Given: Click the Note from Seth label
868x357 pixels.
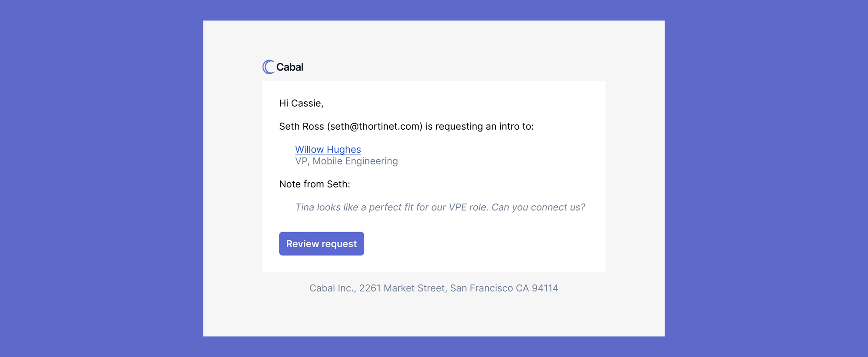Looking at the screenshot, I should 315,184.
